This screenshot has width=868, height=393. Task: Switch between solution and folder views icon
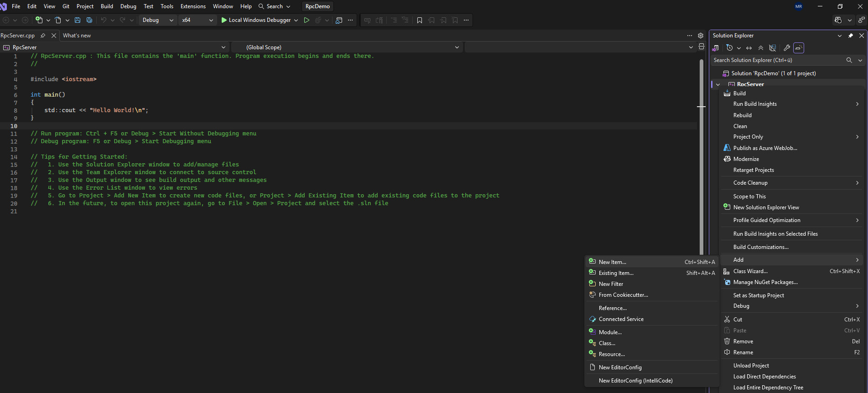(x=716, y=48)
